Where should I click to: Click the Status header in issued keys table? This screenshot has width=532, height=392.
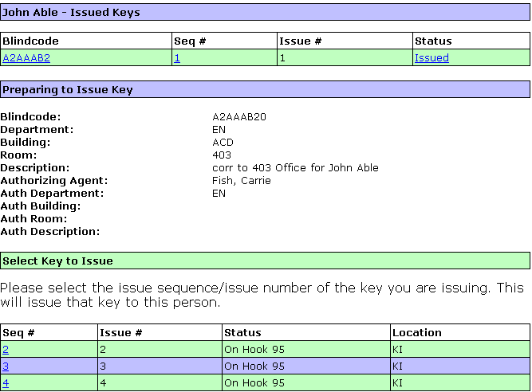click(433, 41)
